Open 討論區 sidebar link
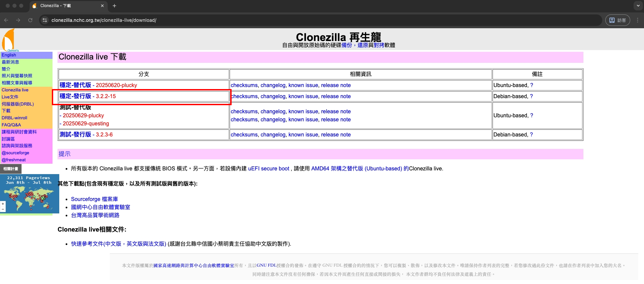 click(x=8, y=139)
